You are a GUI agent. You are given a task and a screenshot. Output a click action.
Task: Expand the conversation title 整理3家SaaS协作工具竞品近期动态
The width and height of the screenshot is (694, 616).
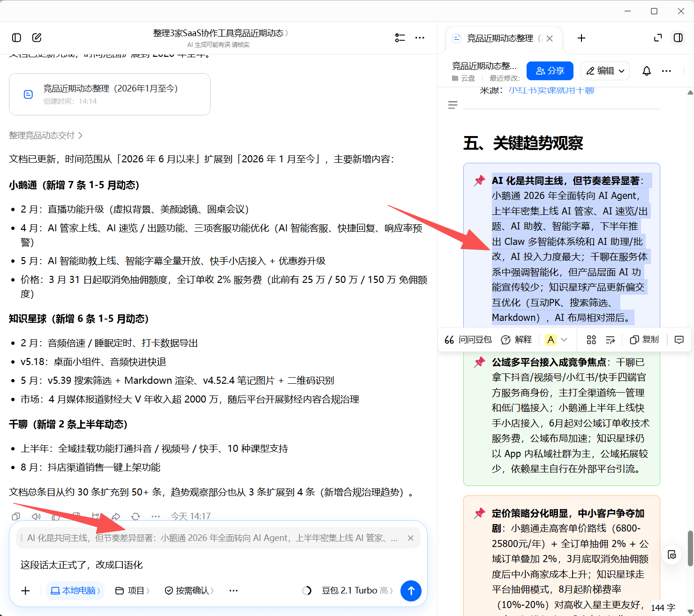point(220,33)
